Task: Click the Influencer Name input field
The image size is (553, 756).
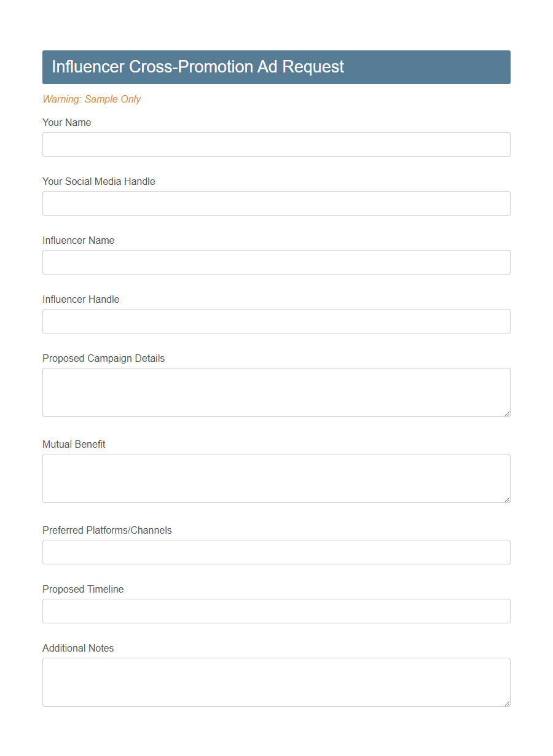Action: (276, 262)
